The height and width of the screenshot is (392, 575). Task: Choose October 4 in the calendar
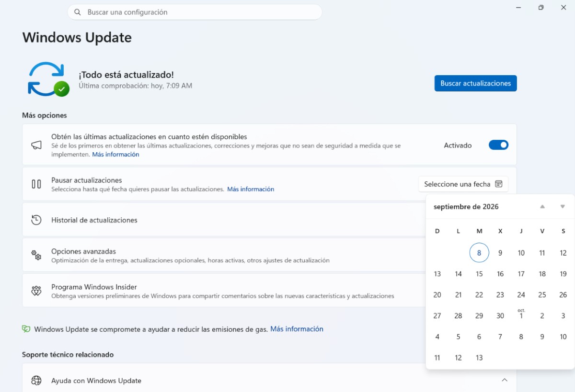click(437, 336)
